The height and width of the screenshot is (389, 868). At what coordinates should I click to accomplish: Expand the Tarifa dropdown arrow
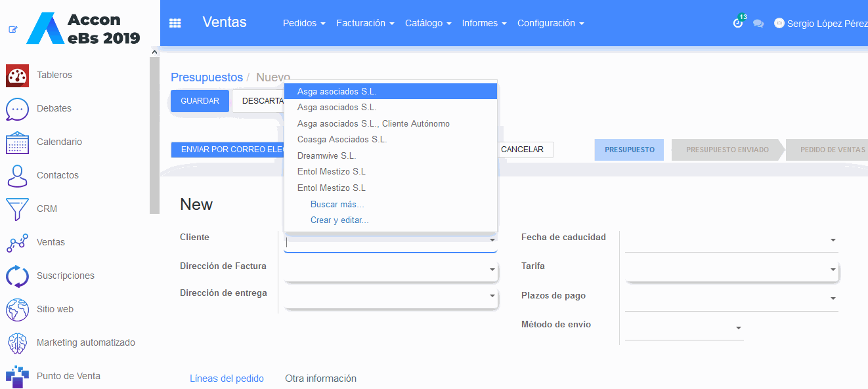click(833, 270)
